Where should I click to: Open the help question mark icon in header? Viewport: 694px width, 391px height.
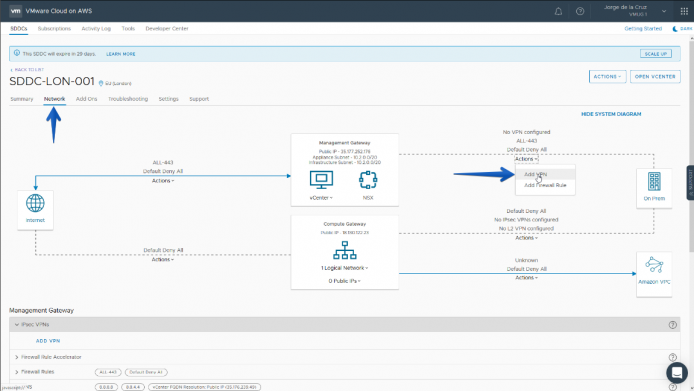point(580,12)
